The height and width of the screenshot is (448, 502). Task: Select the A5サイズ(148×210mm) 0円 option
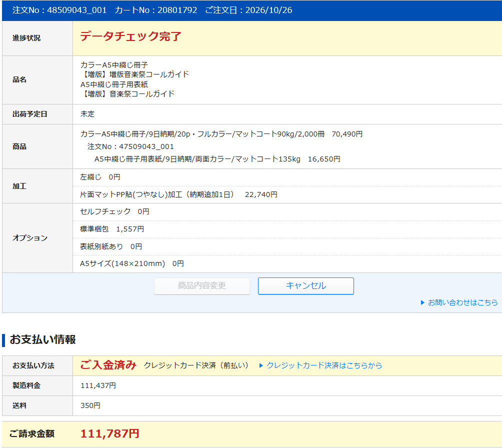[132, 263]
